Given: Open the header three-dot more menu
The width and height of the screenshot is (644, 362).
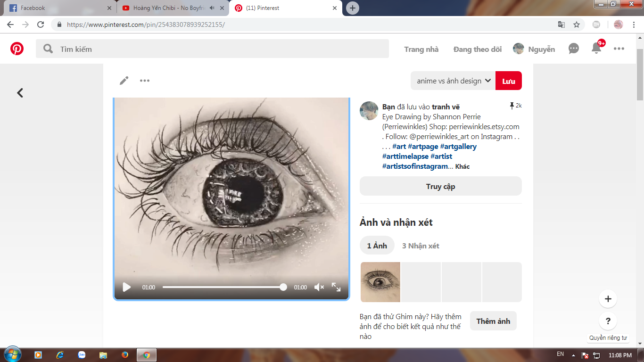Looking at the screenshot, I should [619, 49].
